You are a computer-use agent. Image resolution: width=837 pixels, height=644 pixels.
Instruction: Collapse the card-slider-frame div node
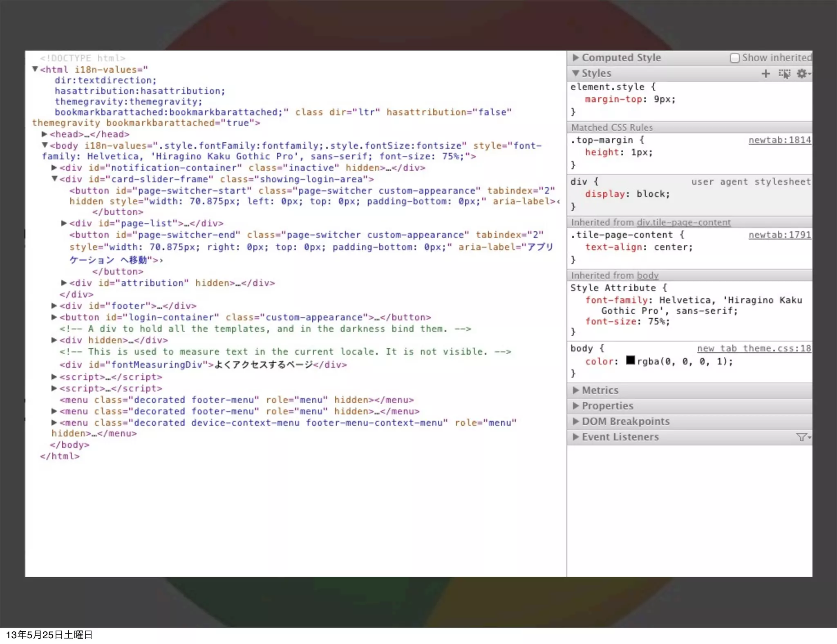[x=54, y=179]
